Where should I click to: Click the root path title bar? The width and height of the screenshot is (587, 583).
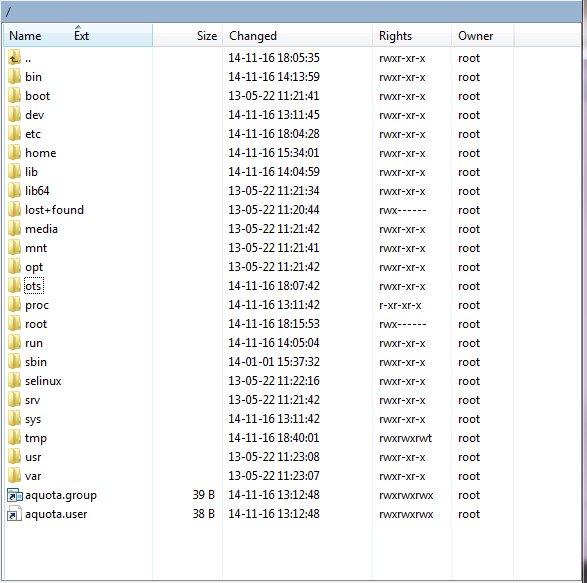(292, 12)
